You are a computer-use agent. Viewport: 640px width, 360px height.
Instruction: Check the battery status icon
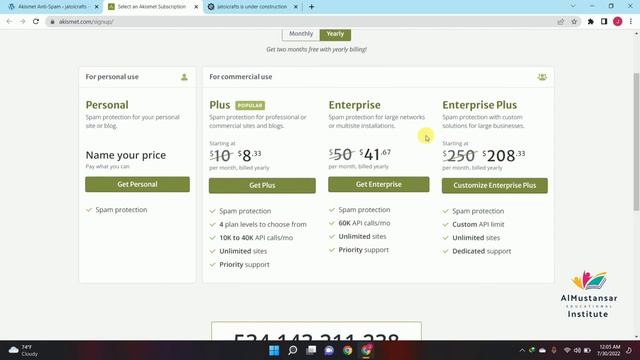[587, 350]
